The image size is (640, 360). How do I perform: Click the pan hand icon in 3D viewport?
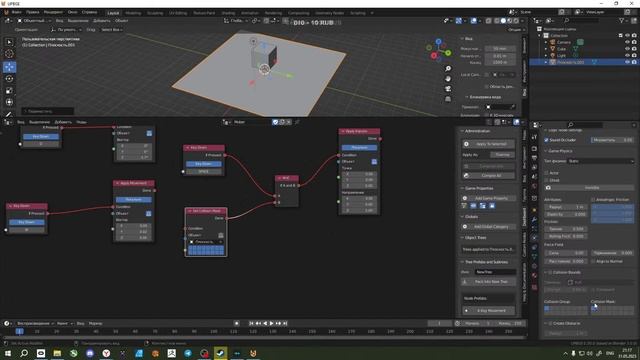pos(448,78)
